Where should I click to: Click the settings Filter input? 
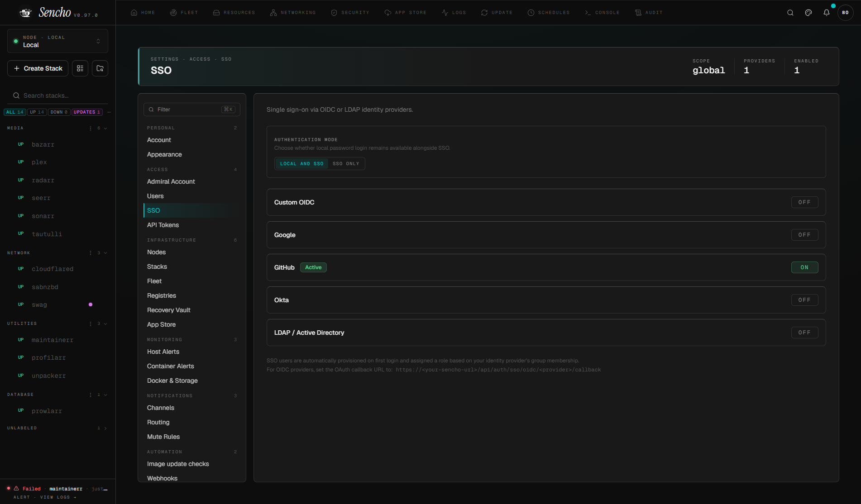click(192, 109)
